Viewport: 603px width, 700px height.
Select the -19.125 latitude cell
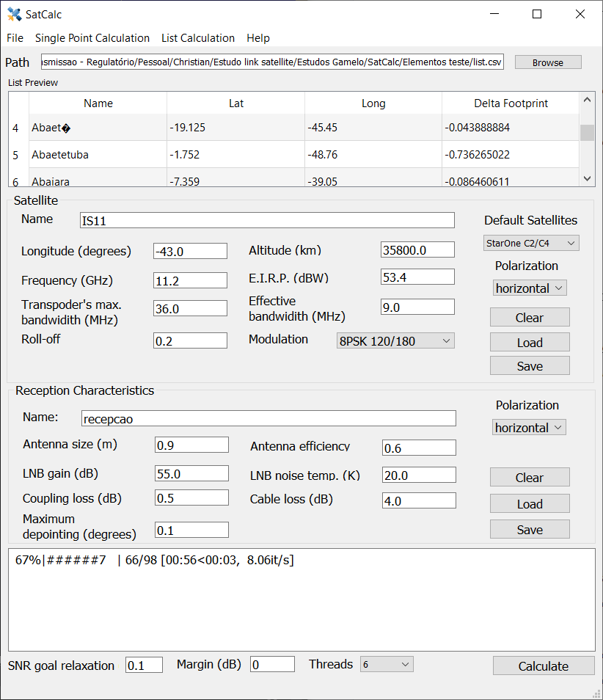[x=235, y=127]
